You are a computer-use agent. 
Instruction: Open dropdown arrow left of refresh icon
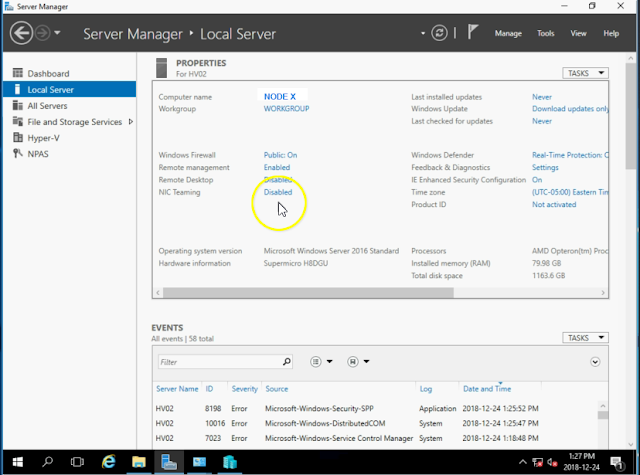[x=422, y=33]
